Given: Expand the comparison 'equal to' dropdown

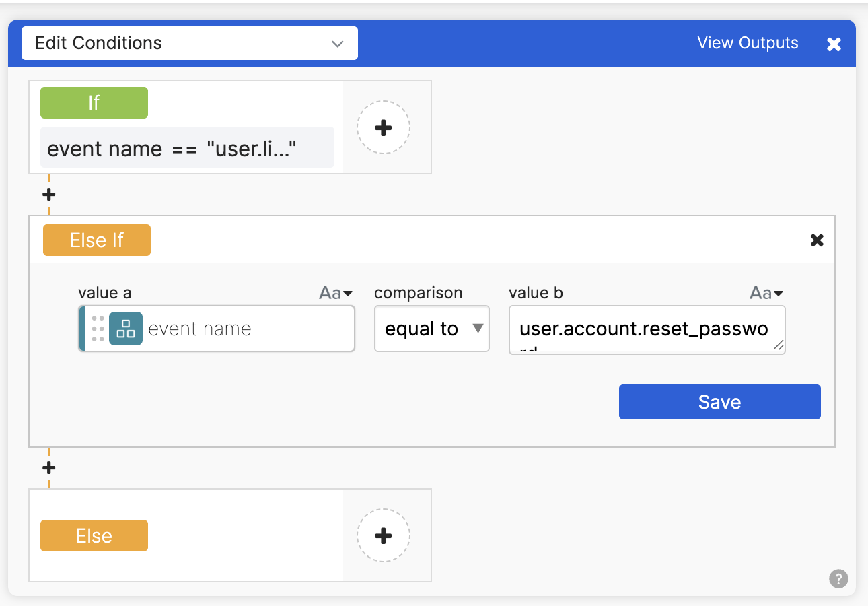Looking at the screenshot, I should click(x=431, y=329).
